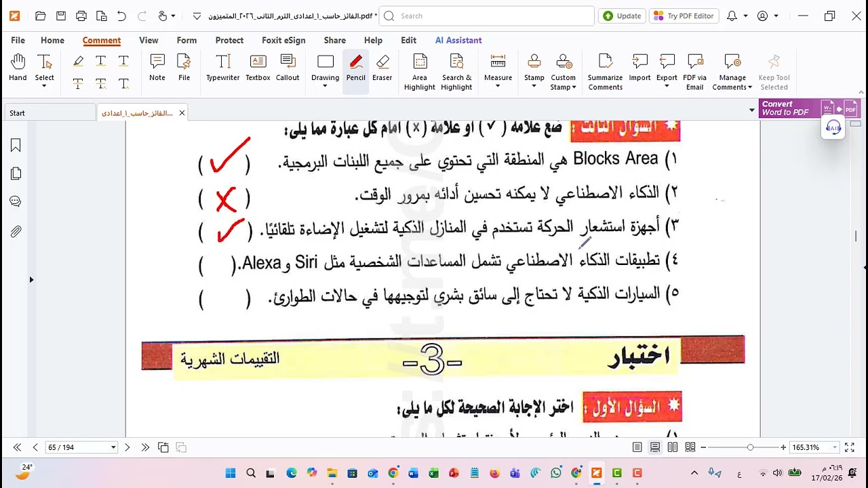
Task: Go to next page arrow
Action: pyautogui.click(x=127, y=447)
